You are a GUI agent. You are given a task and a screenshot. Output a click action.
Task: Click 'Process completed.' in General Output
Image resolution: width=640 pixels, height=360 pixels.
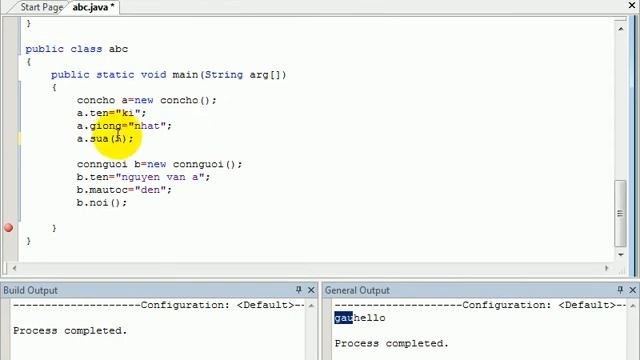tap(392, 343)
